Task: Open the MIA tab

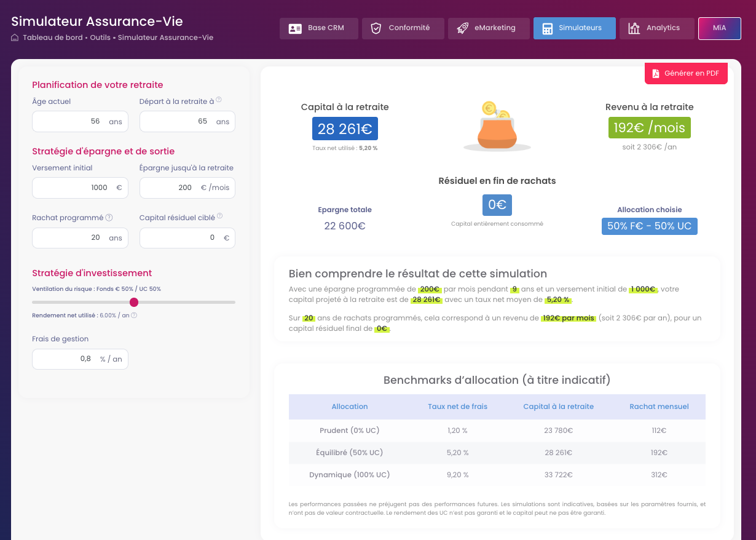Action: click(720, 28)
